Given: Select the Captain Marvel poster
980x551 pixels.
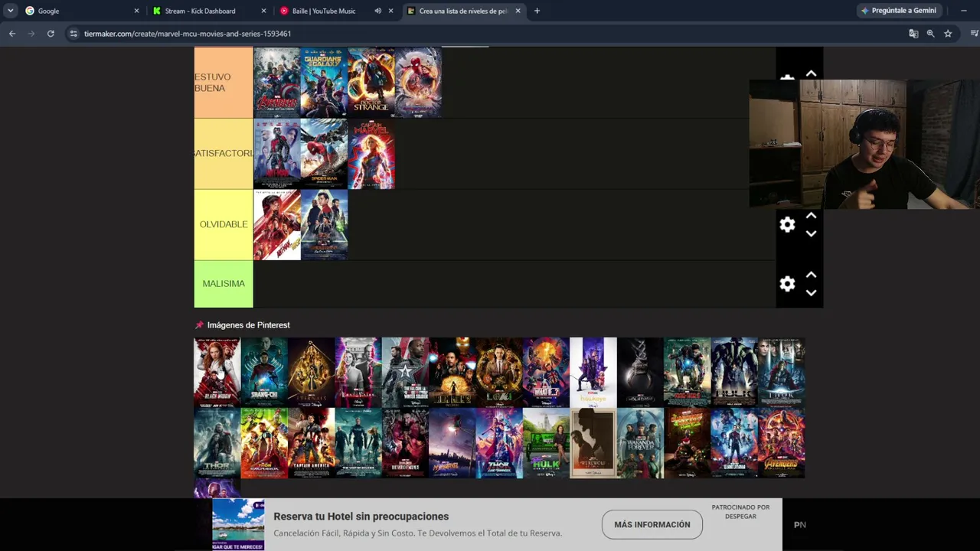Looking at the screenshot, I should [371, 154].
